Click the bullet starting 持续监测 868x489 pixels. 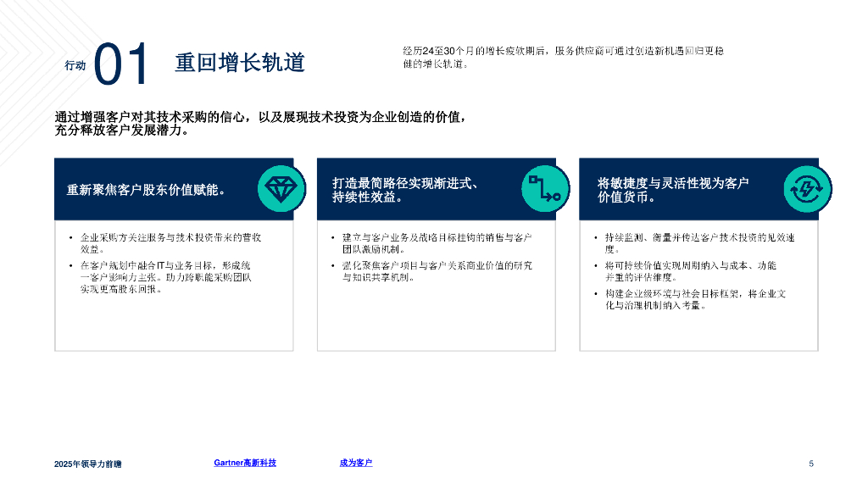pos(698,243)
